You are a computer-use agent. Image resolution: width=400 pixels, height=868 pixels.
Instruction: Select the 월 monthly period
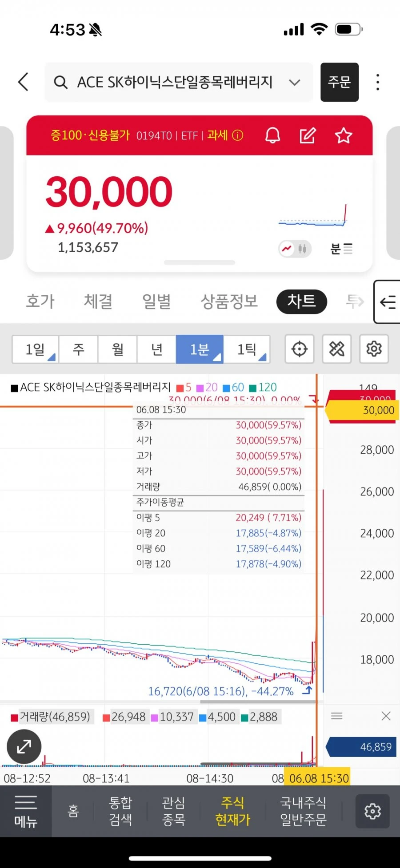[118, 349]
